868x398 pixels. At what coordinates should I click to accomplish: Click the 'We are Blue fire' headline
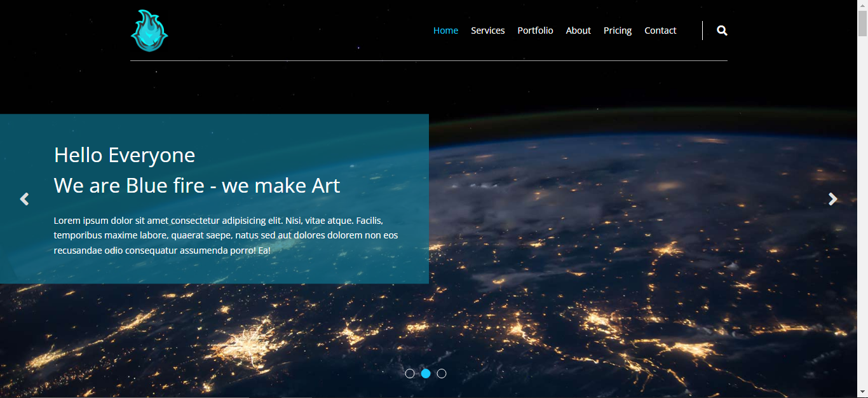[x=197, y=185]
